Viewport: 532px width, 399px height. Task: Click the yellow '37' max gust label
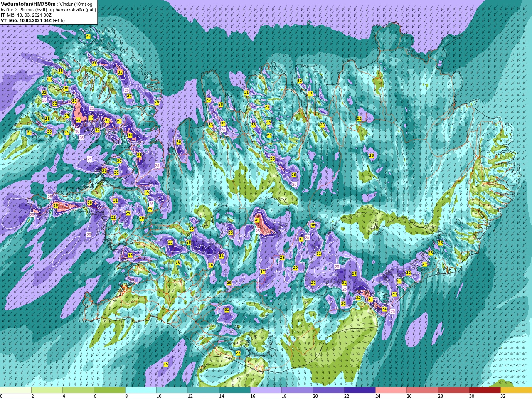pos(78,120)
